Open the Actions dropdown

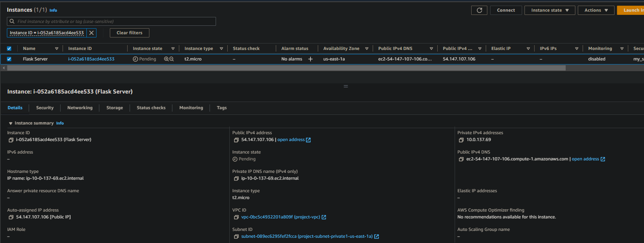pos(596,10)
